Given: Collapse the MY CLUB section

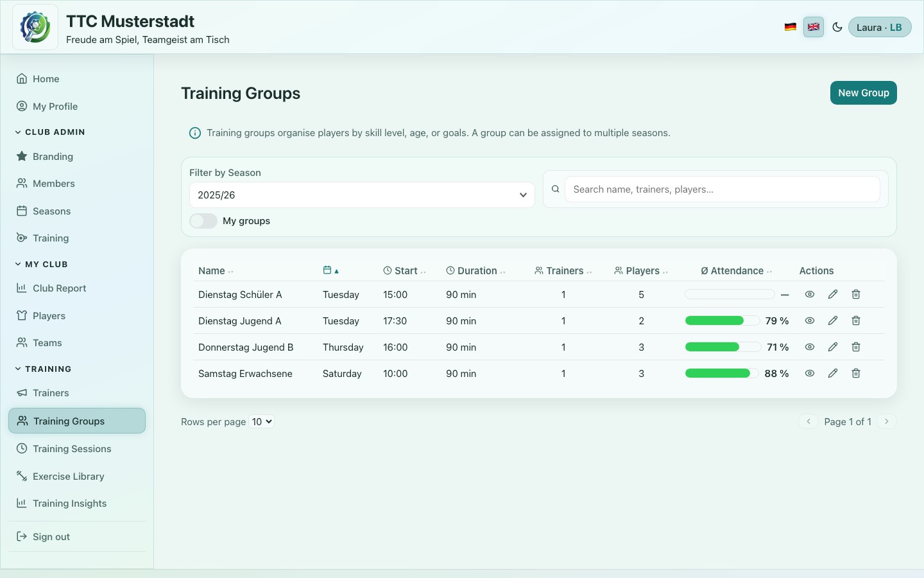Looking at the screenshot, I should pyautogui.click(x=42, y=265).
